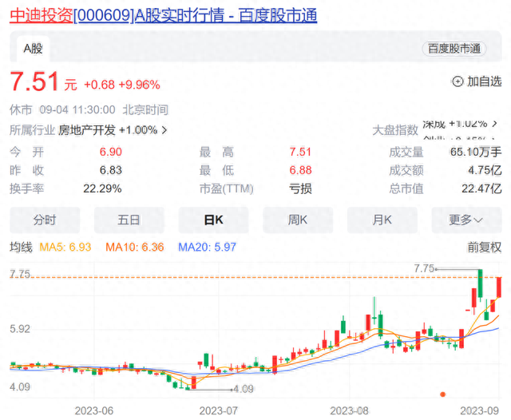Click the latest red candlestick at far right
The width and height of the screenshot is (511, 420).
point(498,287)
